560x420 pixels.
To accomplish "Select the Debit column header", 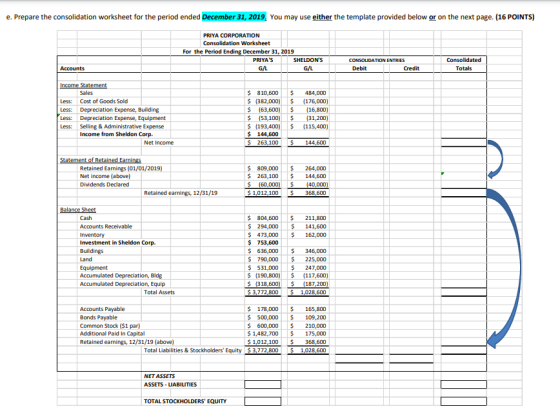I will click(359, 68).
